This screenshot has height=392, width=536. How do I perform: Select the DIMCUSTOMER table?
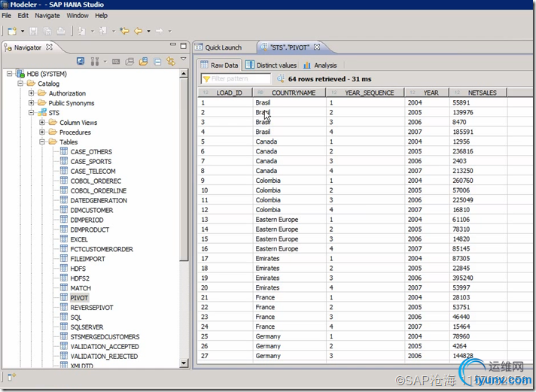click(x=92, y=210)
